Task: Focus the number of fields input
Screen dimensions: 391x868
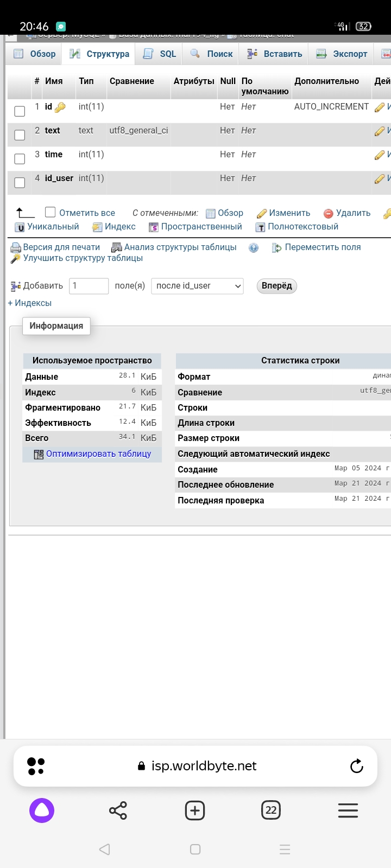Action: coord(89,286)
